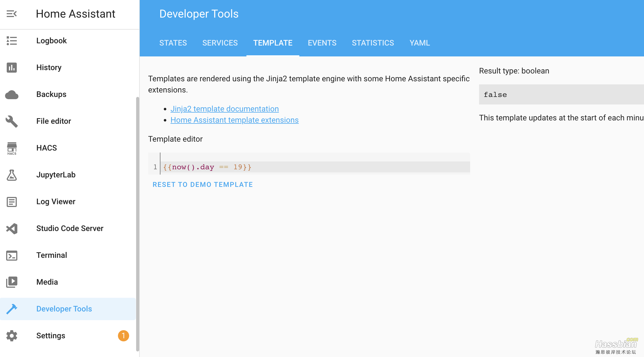Click Reset to Demo Template

(203, 185)
